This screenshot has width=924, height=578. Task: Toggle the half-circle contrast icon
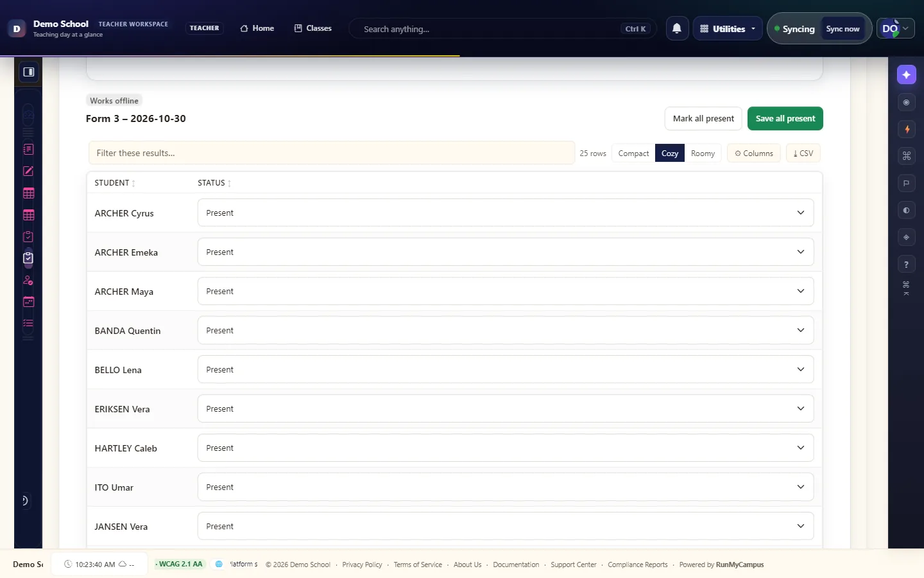coord(906,210)
